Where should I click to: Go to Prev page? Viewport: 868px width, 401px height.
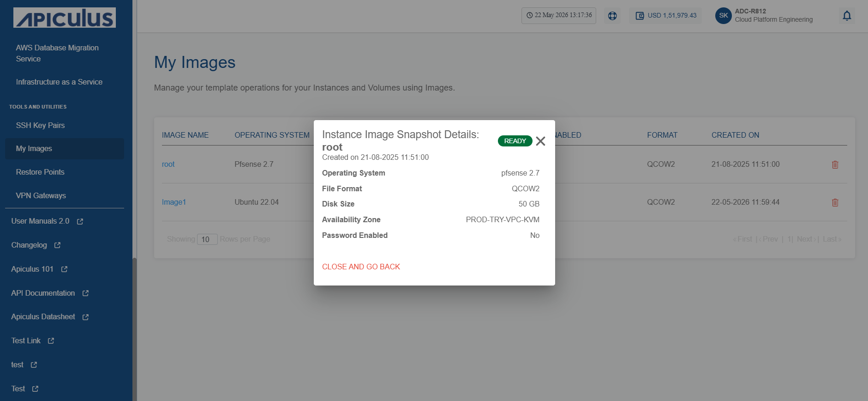click(768, 239)
